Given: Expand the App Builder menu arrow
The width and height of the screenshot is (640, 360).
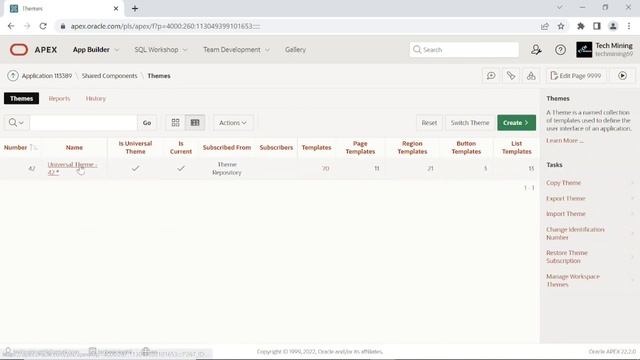Looking at the screenshot, I should click(117, 50).
